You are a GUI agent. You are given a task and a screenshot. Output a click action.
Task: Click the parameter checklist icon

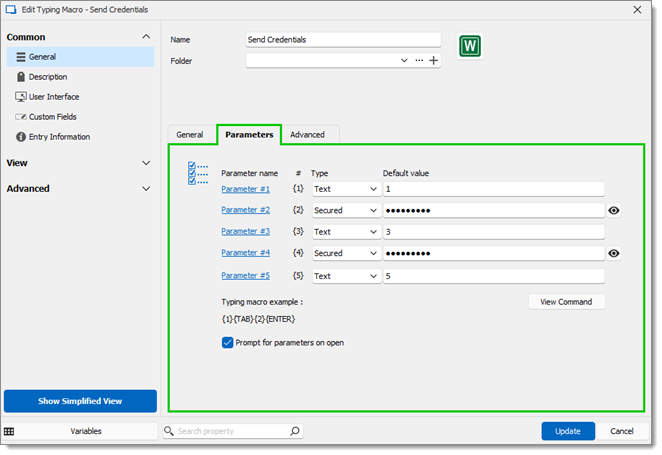(x=198, y=174)
